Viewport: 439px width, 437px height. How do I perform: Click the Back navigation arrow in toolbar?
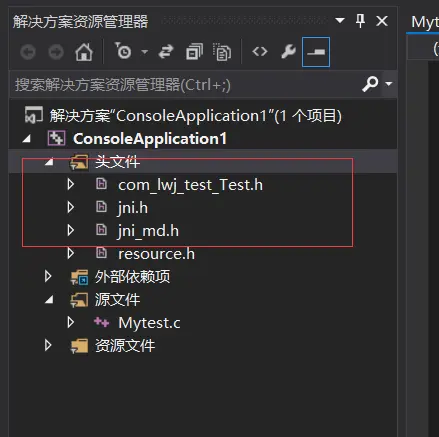click(28, 52)
